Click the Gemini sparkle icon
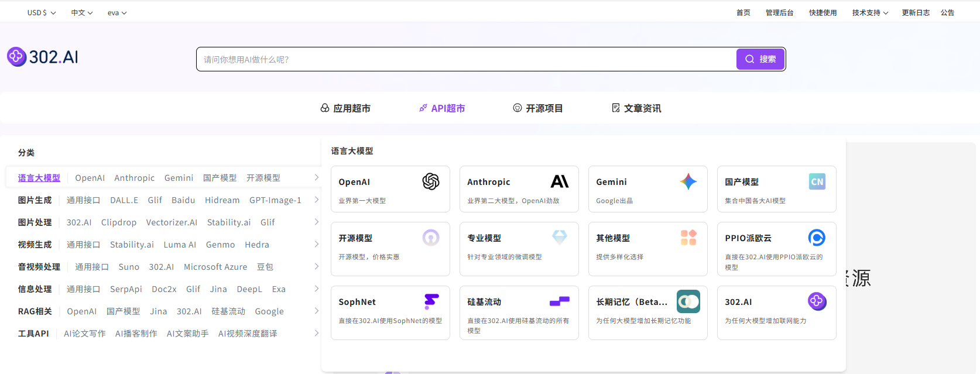Viewport: 980px width, 374px height. 688,181
